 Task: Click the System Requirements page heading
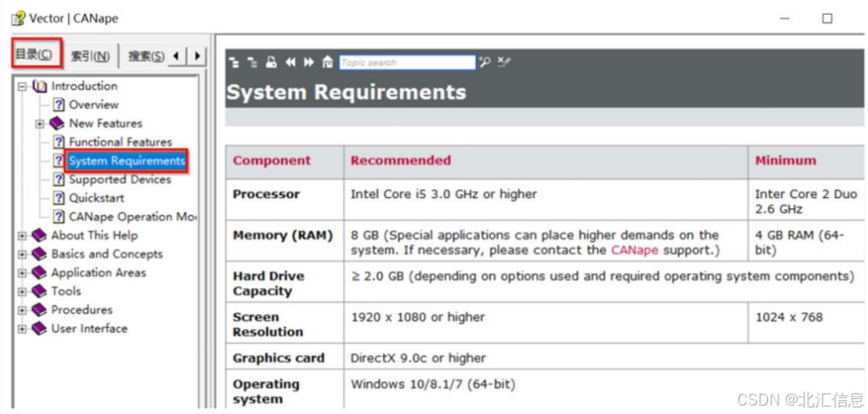click(347, 93)
